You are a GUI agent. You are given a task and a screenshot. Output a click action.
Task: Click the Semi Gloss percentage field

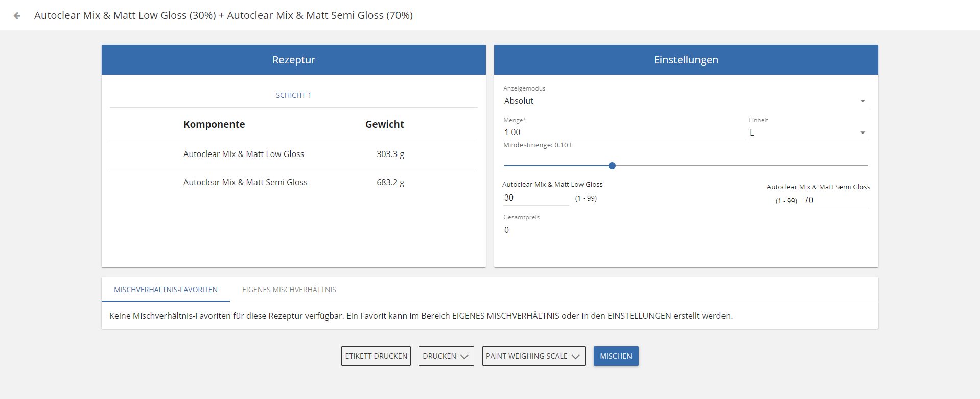[x=835, y=200]
